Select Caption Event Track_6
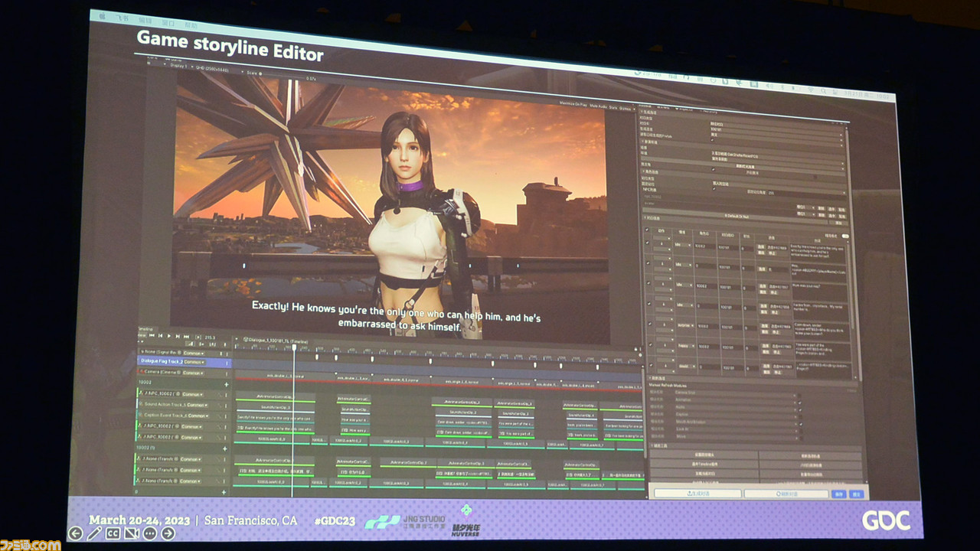 click(184, 416)
